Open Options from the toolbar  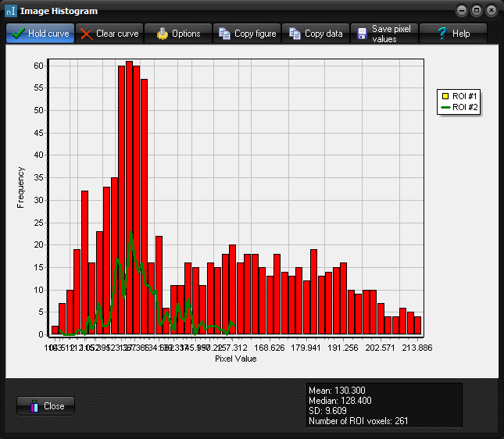pos(163,34)
